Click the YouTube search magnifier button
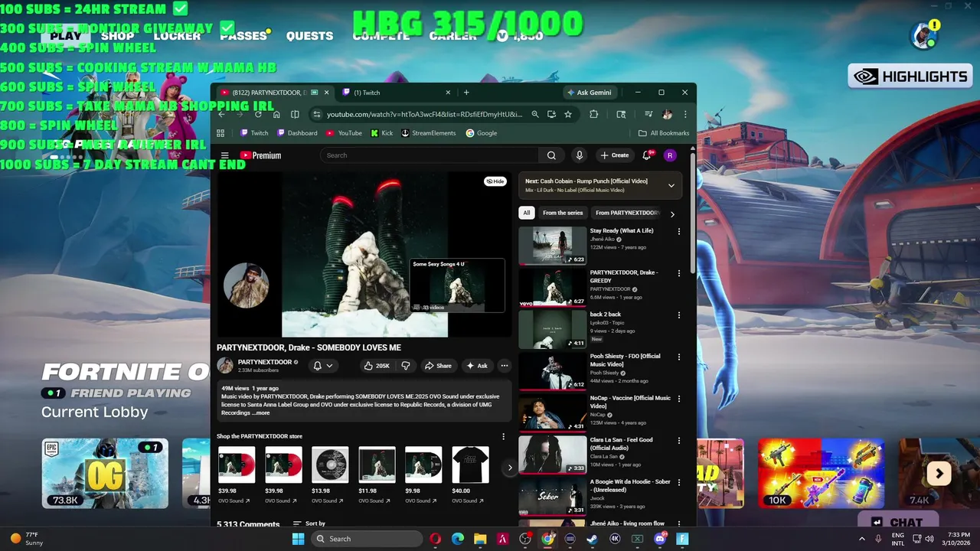 coord(551,155)
